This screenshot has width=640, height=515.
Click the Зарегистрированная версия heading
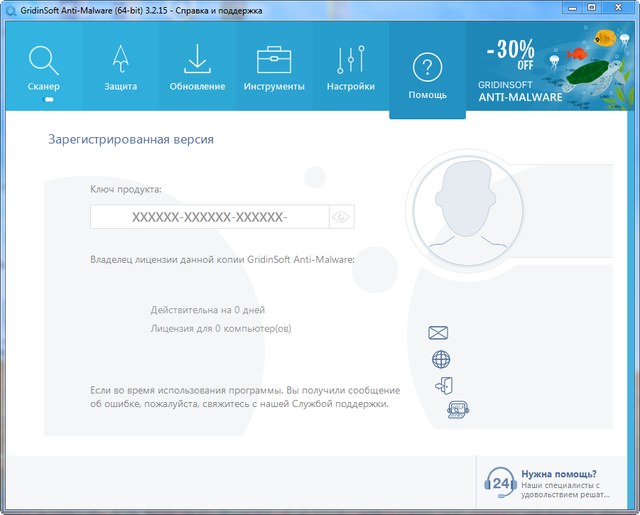coord(131,140)
